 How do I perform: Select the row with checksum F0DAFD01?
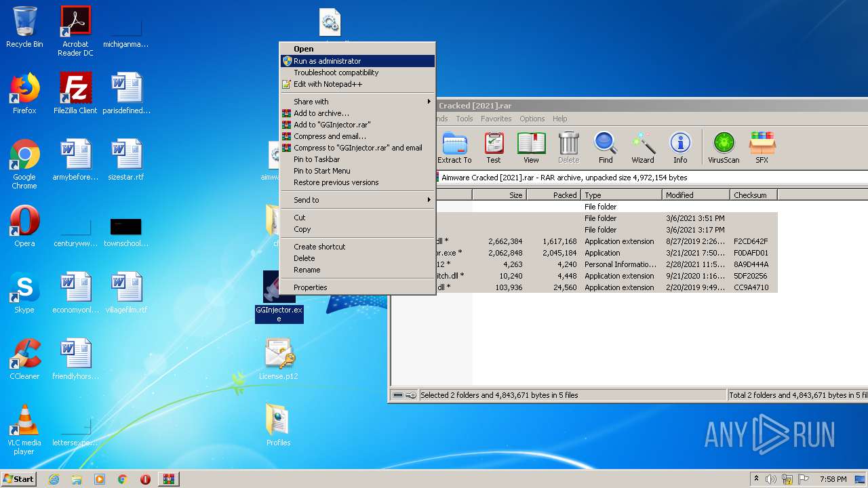click(x=606, y=253)
